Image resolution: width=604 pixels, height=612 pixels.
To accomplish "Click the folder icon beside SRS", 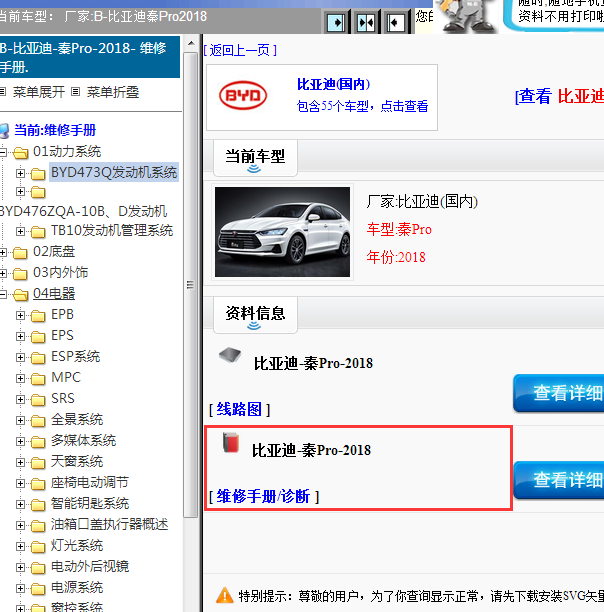I will point(38,400).
